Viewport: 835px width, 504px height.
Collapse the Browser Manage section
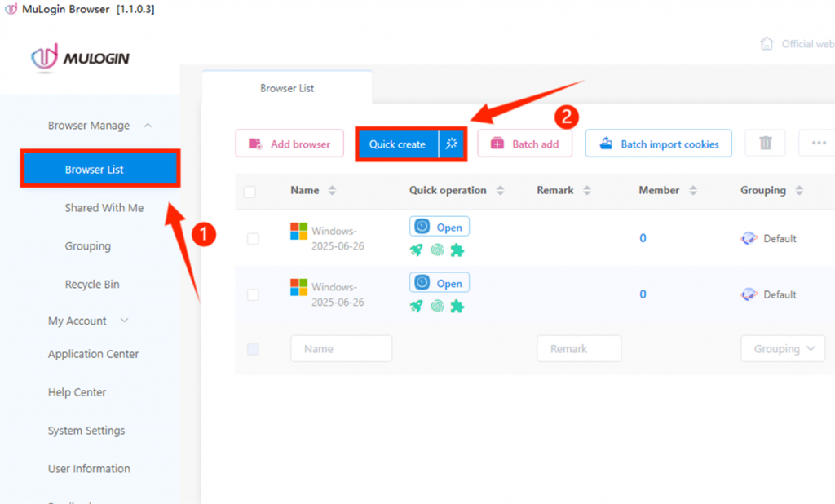[x=148, y=126]
